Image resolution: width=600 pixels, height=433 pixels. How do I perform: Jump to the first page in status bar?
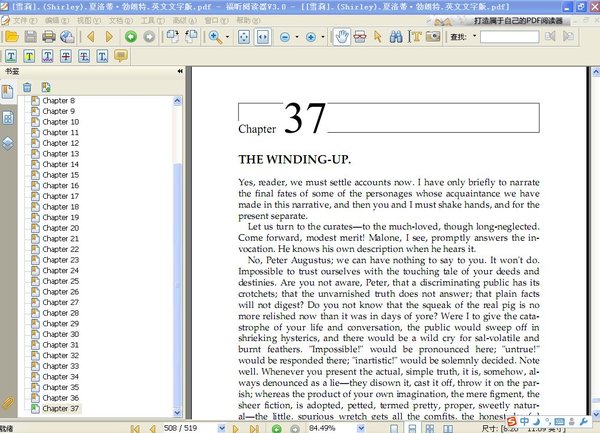135,429
